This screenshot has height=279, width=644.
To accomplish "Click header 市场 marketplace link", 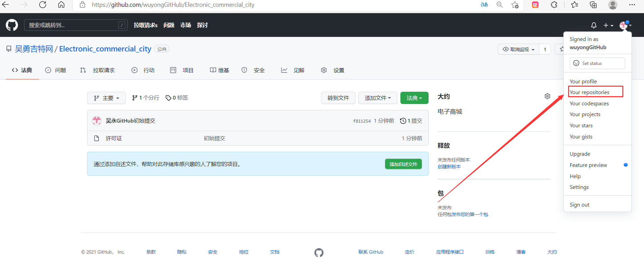I will pyautogui.click(x=186, y=25).
